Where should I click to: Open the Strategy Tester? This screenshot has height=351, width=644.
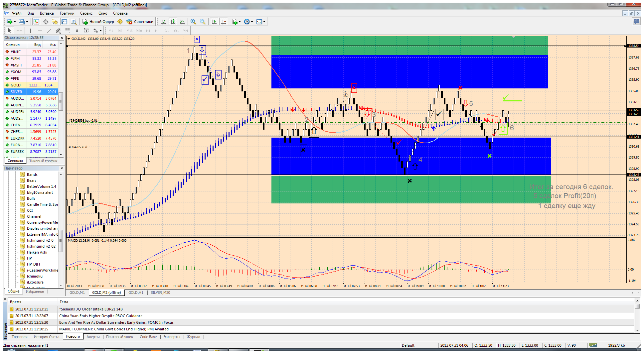[x=74, y=22]
